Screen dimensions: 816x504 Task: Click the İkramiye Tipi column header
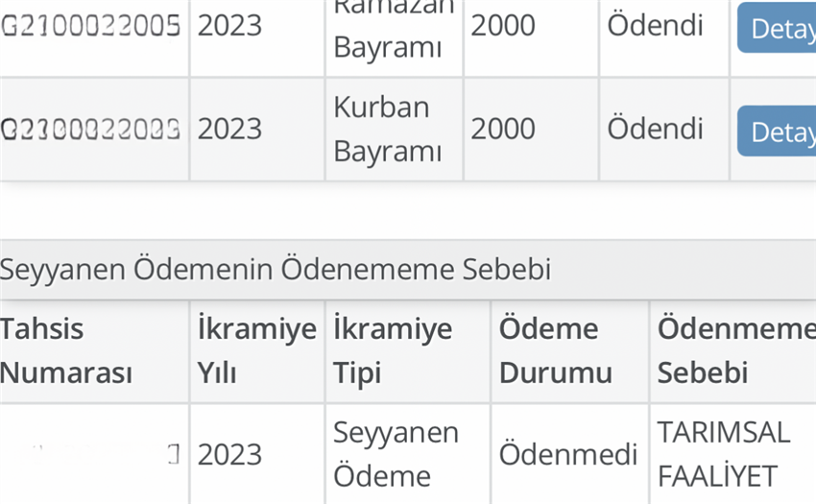(x=393, y=351)
